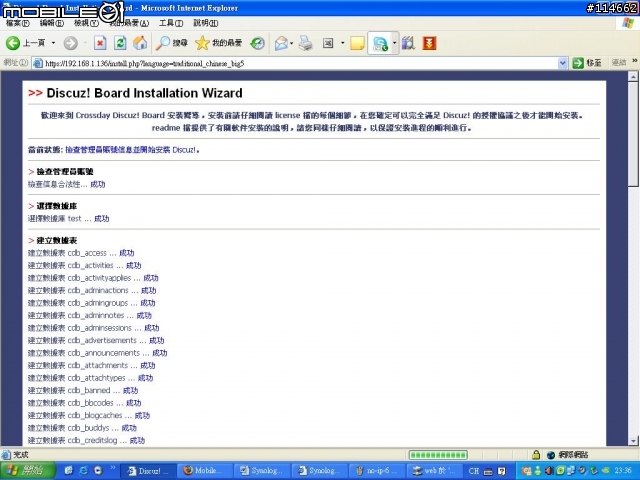Click the green status bar progress indicator

[x=438, y=454]
